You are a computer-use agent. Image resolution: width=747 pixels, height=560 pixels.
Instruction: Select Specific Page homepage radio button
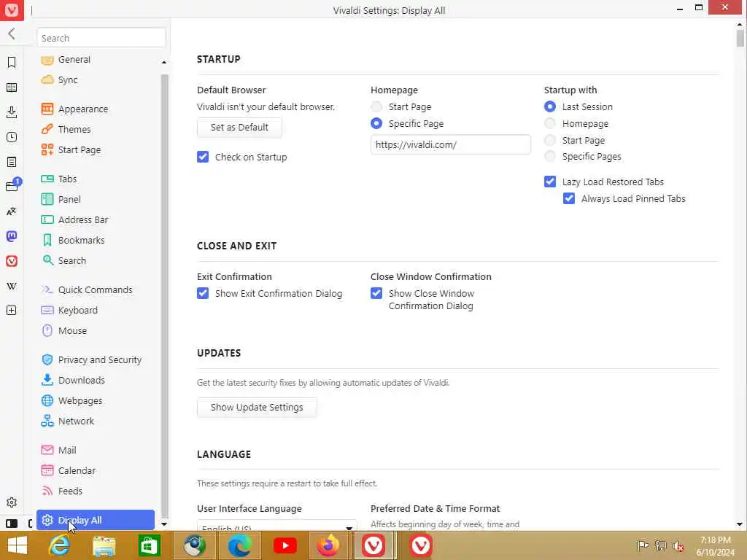[376, 123]
